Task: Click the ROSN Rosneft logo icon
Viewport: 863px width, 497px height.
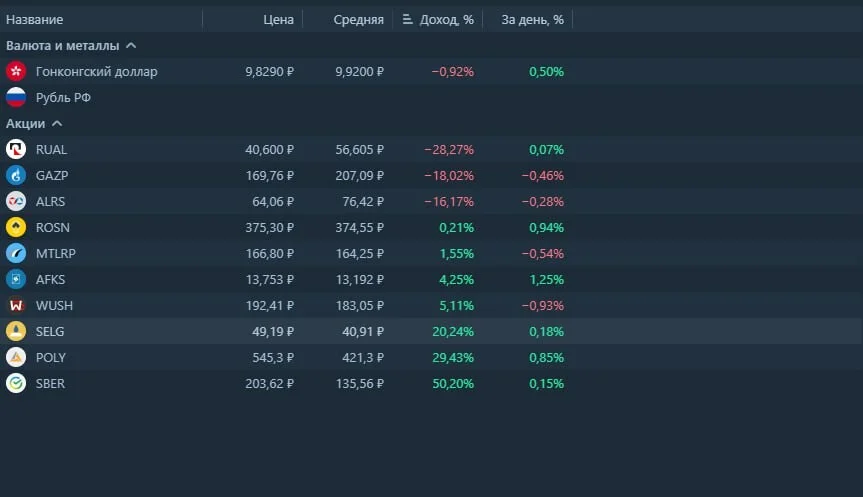Action: point(16,227)
